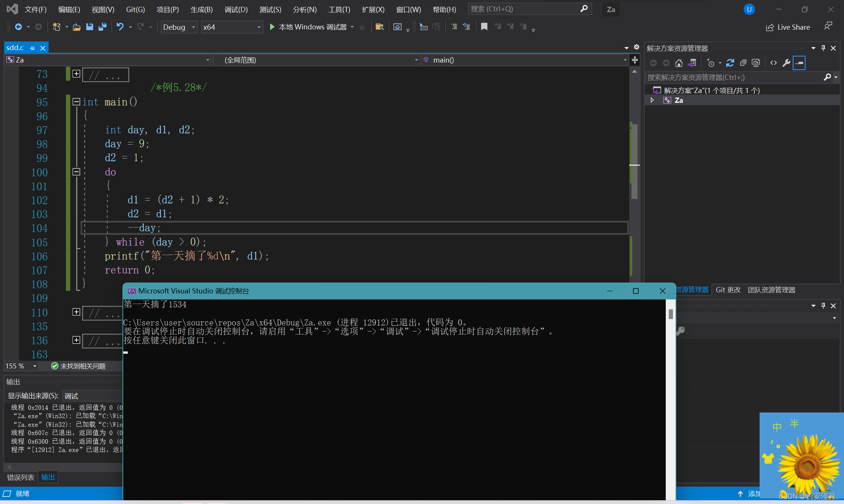Click the Home icon in Solution Explorer
Screen dimensions: 844x504
679,63
